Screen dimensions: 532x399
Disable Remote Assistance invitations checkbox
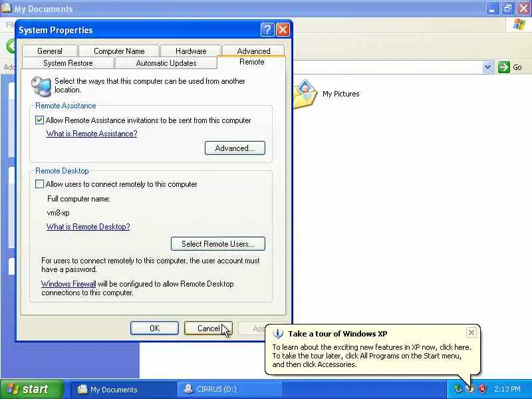click(x=39, y=120)
